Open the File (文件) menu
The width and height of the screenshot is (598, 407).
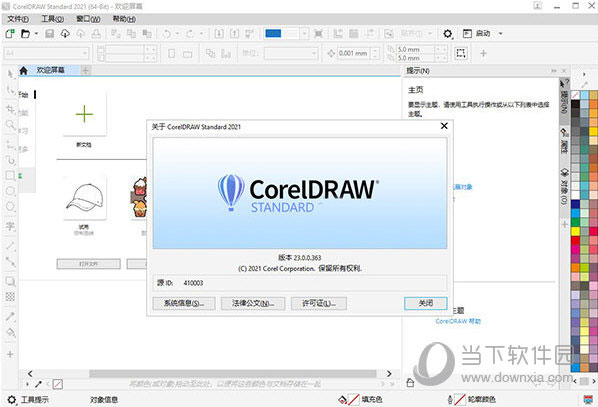coord(18,19)
